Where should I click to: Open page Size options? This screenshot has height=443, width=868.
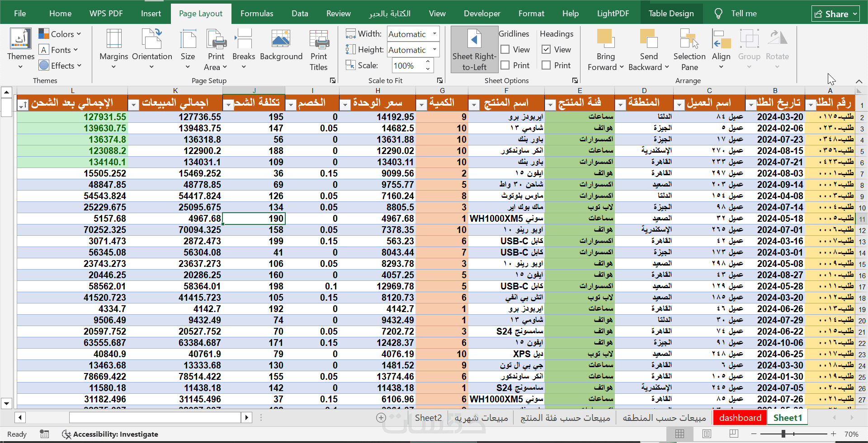click(x=188, y=48)
